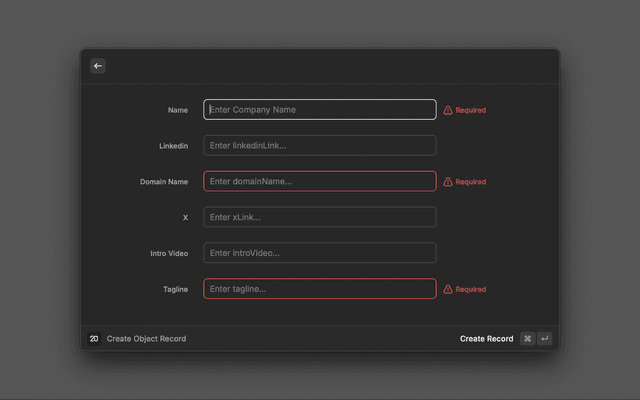Focus the Intro Video input field

[320, 253]
